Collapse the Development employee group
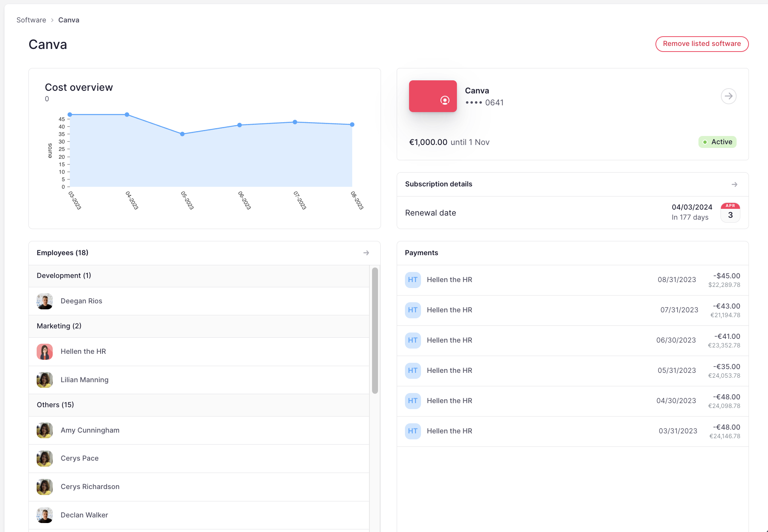768x532 pixels. pos(64,276)
